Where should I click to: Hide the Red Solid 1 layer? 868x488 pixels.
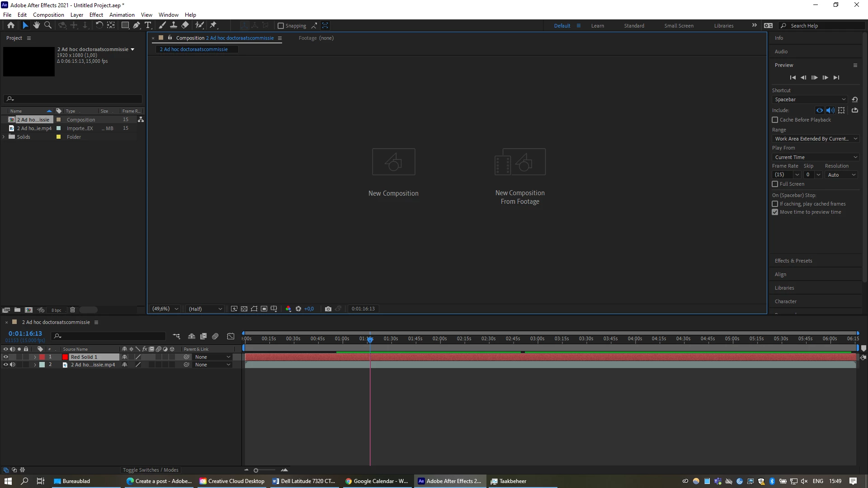(x=6, y=357)
